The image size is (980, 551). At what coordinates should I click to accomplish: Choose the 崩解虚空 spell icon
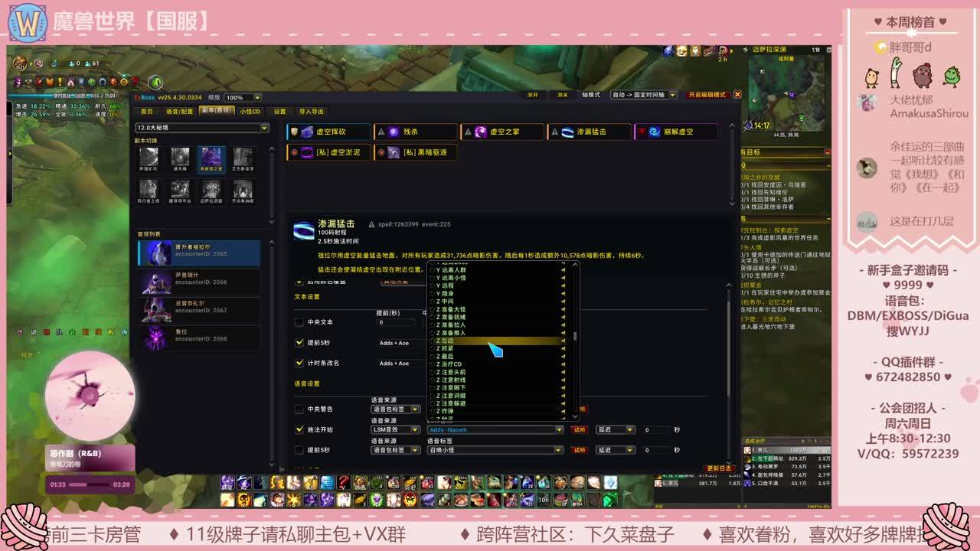[655, 132]
